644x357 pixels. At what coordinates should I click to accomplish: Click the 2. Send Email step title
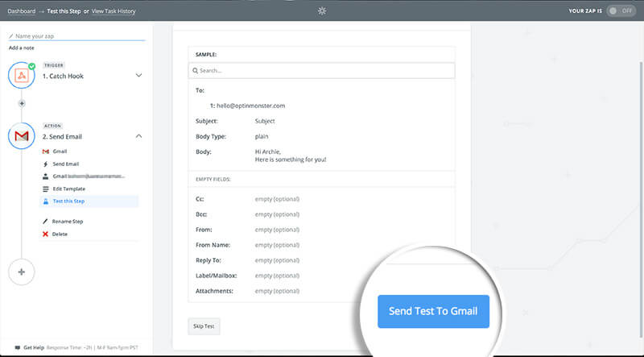point(62,136)
